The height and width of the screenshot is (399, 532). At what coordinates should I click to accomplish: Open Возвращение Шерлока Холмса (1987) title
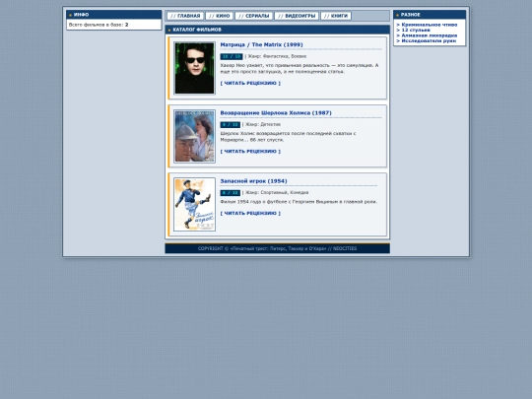[276, 113]
